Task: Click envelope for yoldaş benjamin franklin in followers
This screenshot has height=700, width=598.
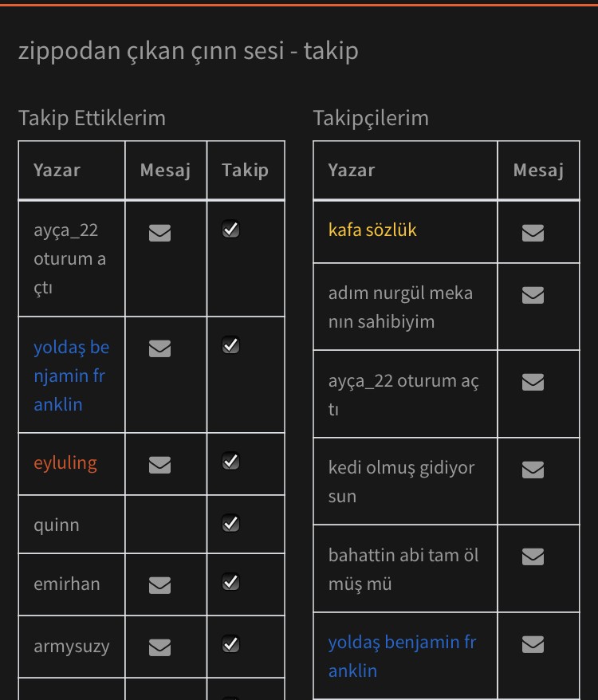Action: [x=533, y=643]
